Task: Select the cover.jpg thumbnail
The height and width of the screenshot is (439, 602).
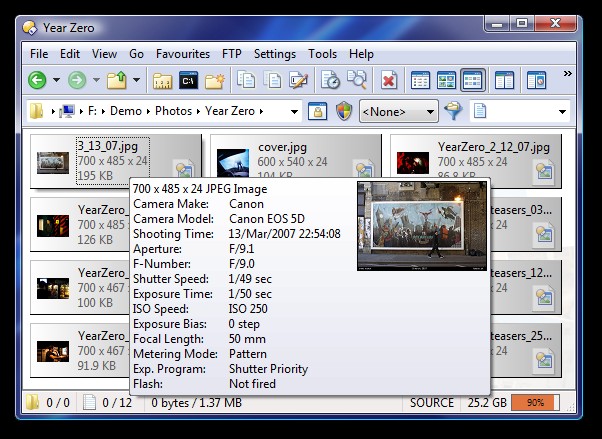Action: 233,163
